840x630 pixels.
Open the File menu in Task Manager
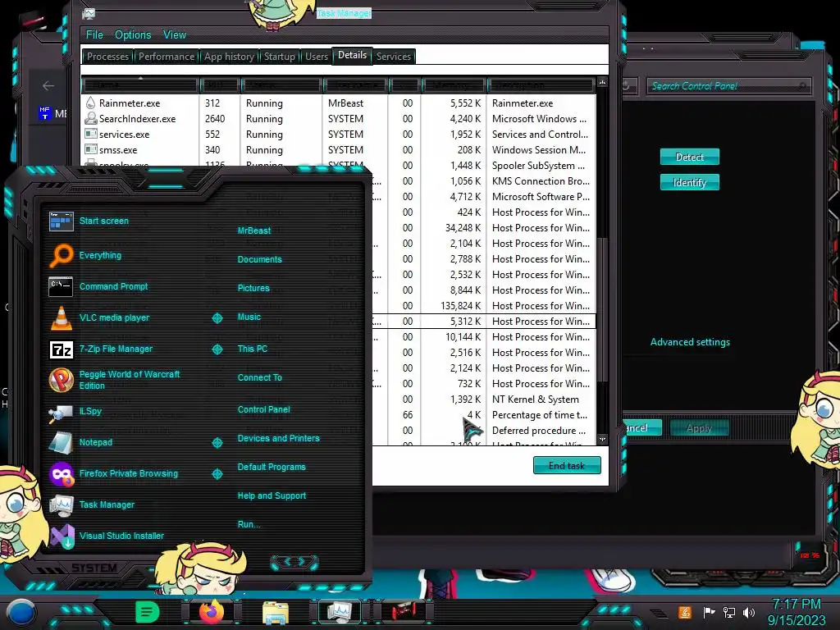[x=94, y=34]
